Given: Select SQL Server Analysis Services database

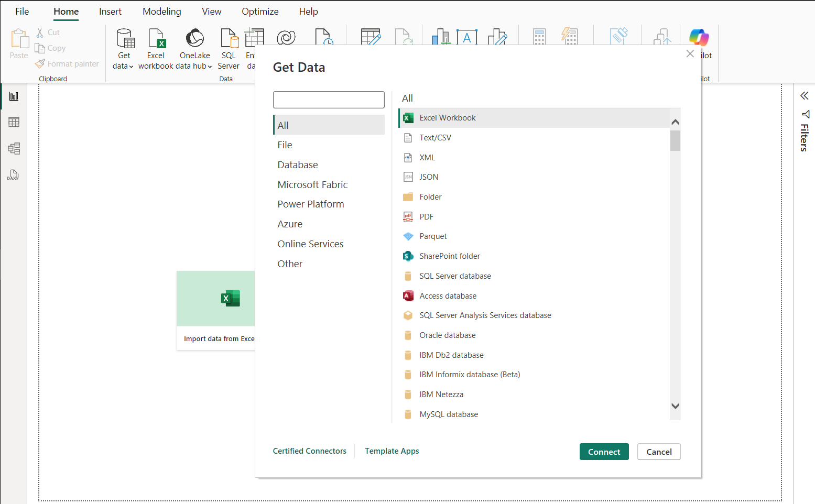Looking at the screenshot, I should (534, 315).
